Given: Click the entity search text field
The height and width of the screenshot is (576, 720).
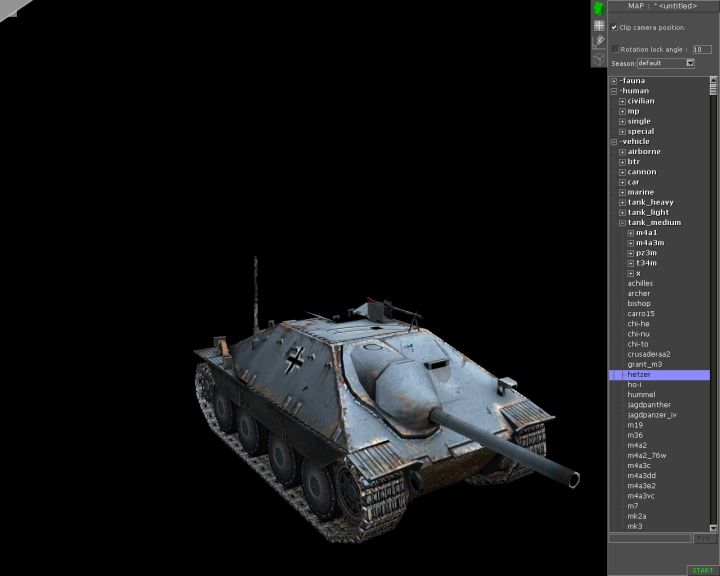Looking at the screenshot, I should (x=650, y=538).
